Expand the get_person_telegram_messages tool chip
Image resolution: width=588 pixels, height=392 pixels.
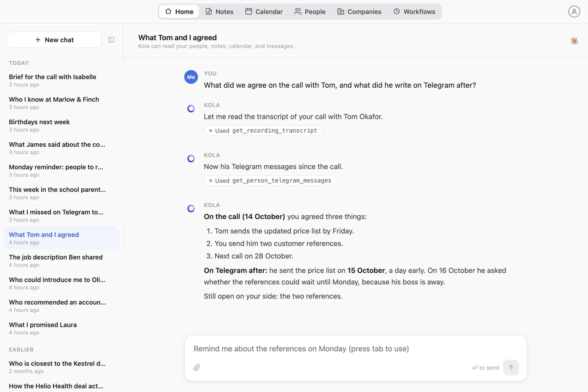pos(270,181)
